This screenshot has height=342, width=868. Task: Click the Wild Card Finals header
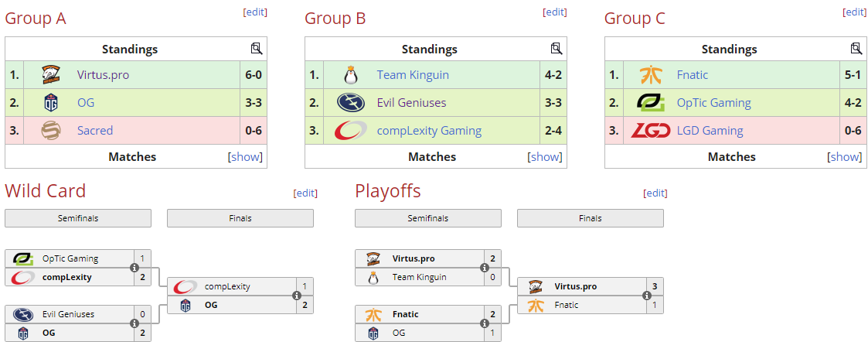click(x=240, y=218)
